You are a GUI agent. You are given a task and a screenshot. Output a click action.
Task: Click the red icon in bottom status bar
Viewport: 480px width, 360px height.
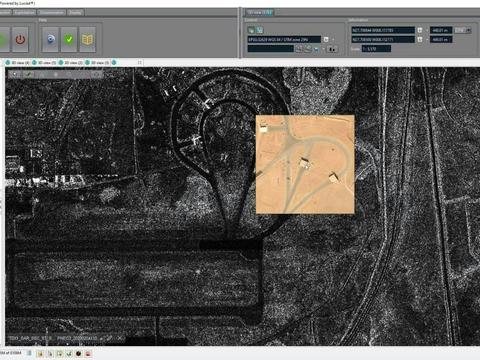coord(88,354)
